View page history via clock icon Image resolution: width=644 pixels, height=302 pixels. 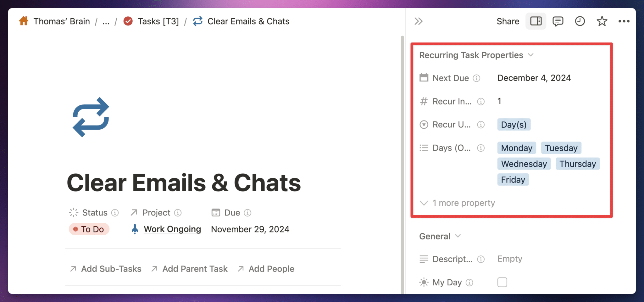click(580, 21)
